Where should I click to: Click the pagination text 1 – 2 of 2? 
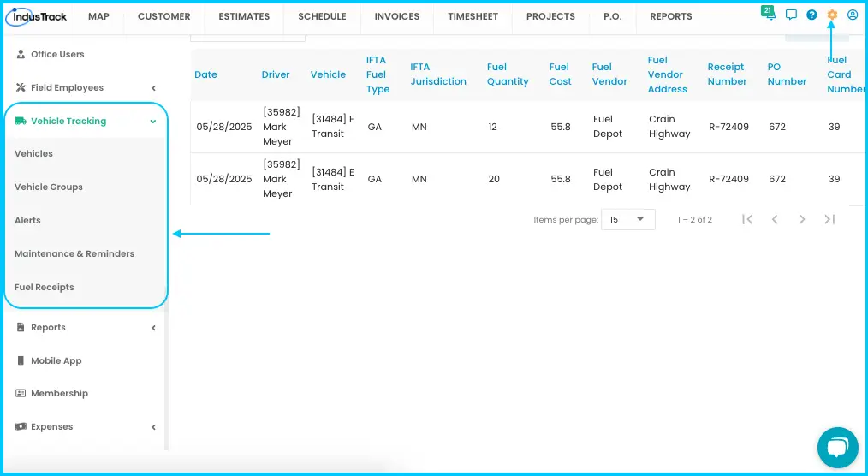(x=694, y=220)
